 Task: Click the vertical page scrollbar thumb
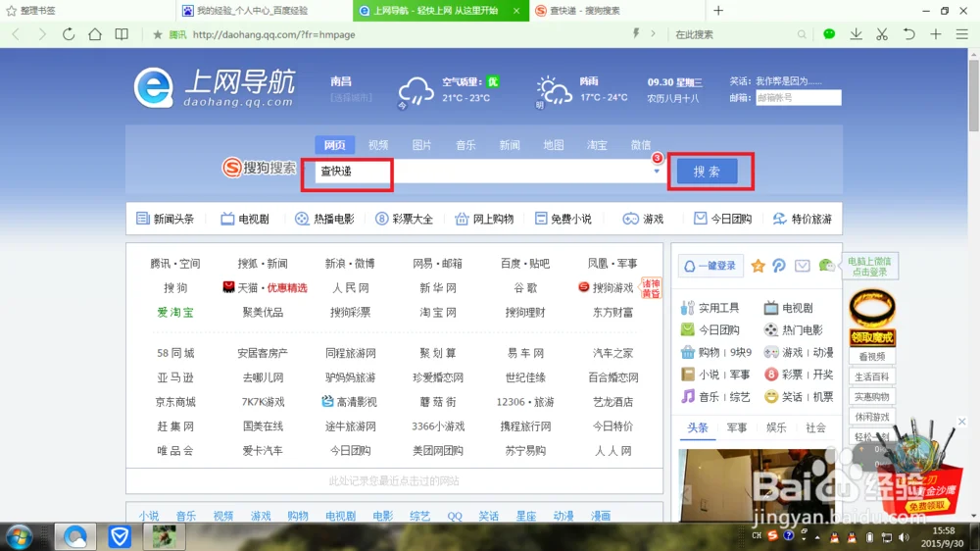coord(974,96)
